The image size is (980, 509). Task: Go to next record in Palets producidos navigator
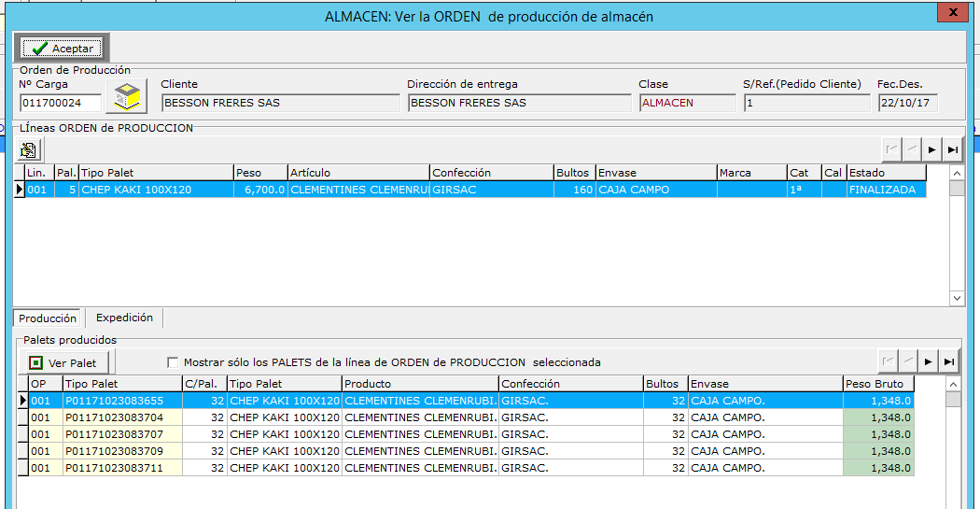click(928, 361)
